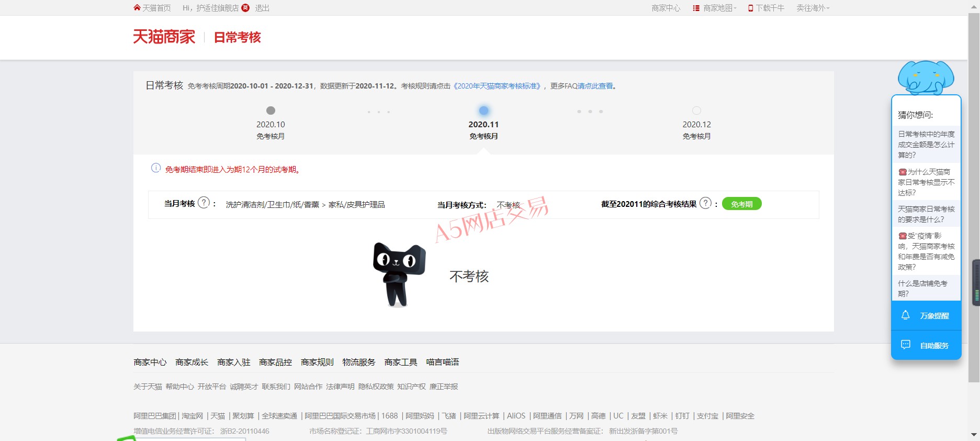The width and height of the screenshot is (980, 441).
Task: Click the 自助服务 chat icon
Action: 906,345
